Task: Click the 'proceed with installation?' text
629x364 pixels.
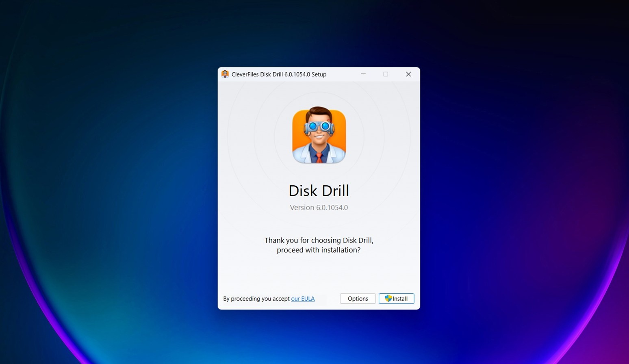Action: click(x=319, y=250)
